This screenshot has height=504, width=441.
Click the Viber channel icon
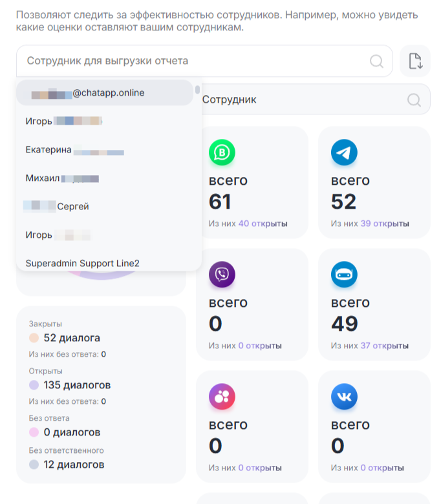pos(222,275)
